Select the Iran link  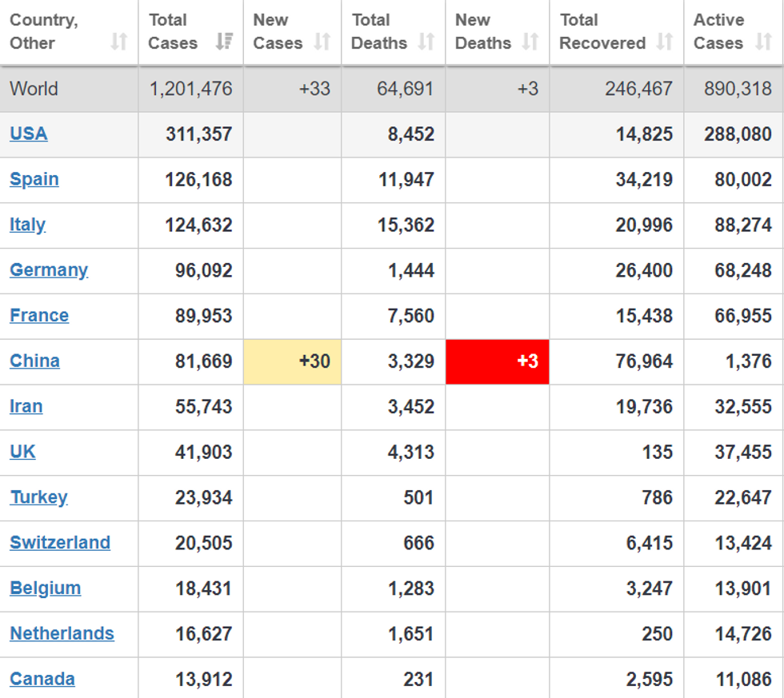point(26,407)
